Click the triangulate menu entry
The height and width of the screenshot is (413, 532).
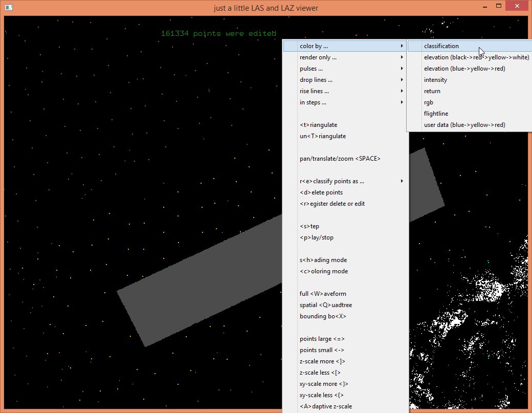point(318,125)
